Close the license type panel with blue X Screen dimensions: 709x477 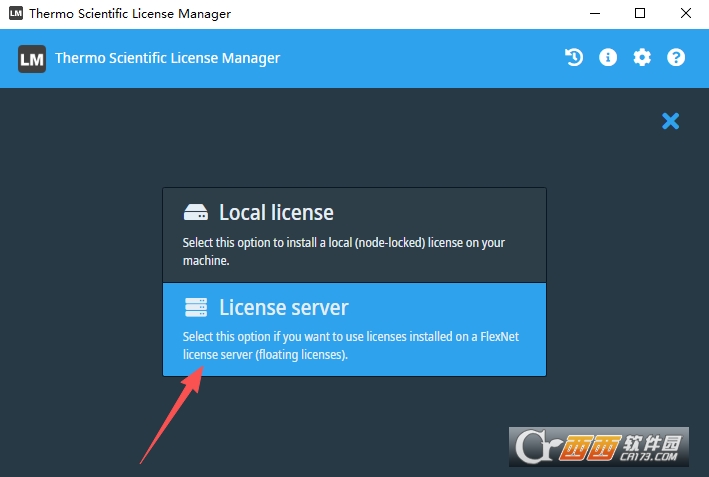[671, 121]
